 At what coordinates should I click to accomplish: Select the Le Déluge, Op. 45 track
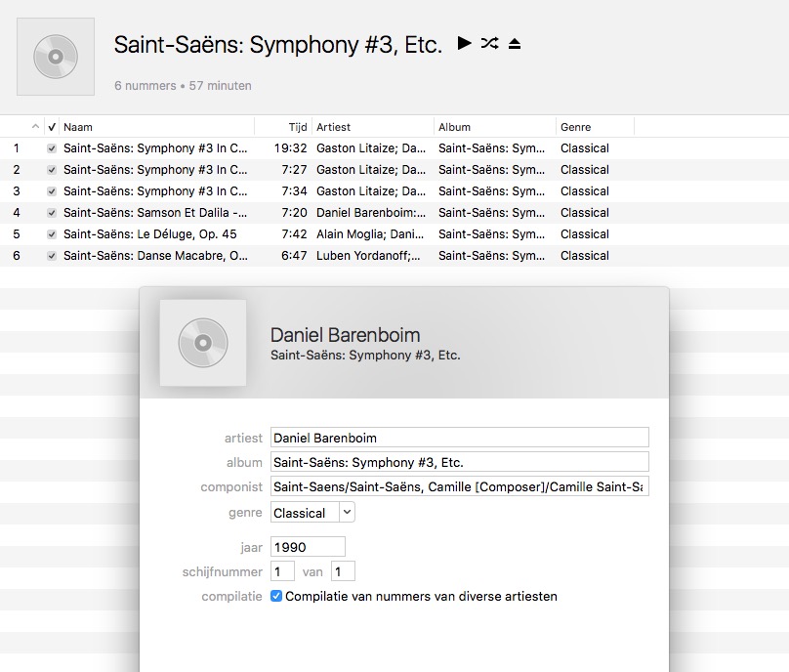(x=150, y=234)
